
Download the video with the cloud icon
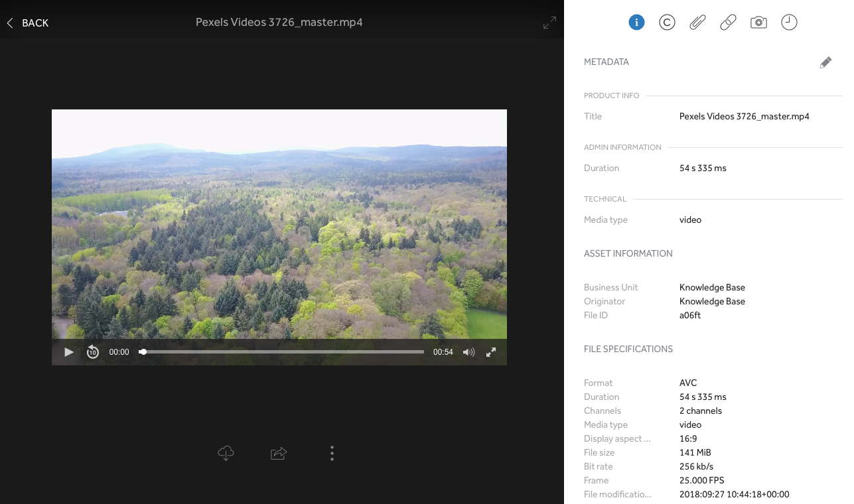226,453
